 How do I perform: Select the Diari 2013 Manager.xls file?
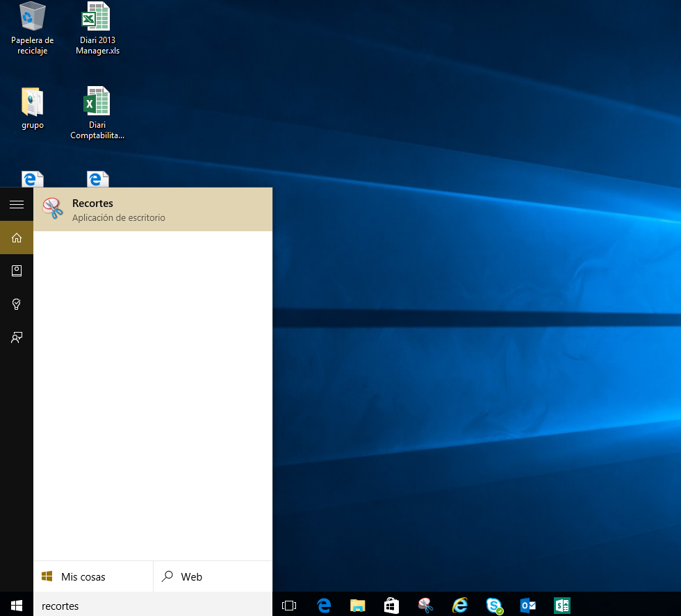point(97,28)
